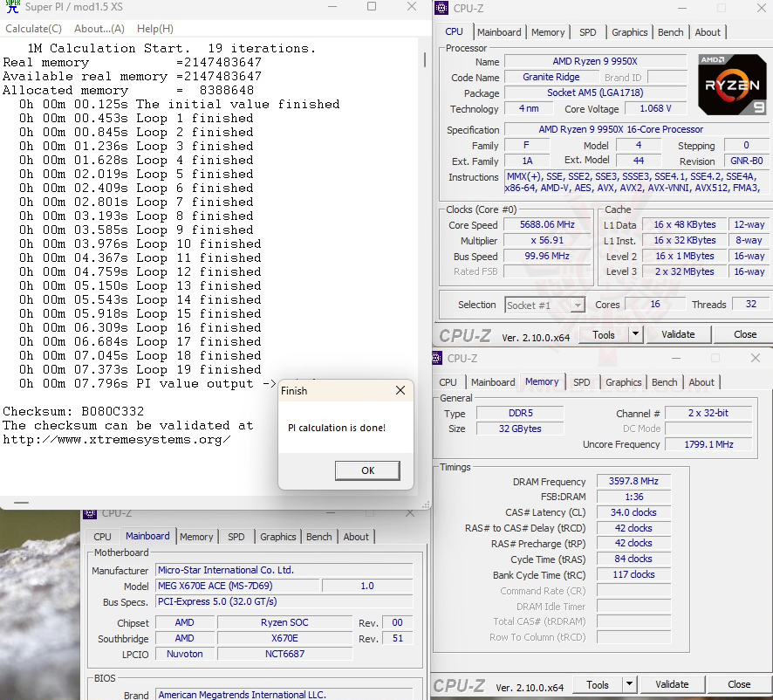Open the Calculate(C) menu in Super PI
This screenshot has width=773, height=700.
pos(33,29)
